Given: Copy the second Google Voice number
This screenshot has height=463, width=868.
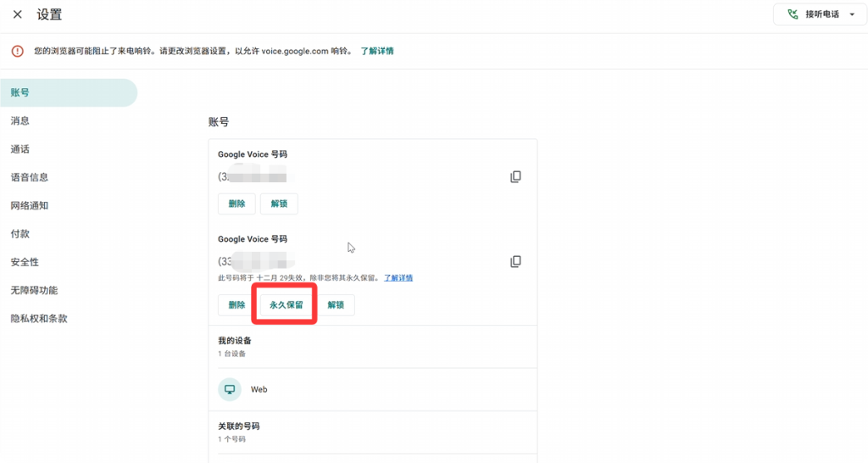Looking at the screenshot, I should tap(515, 261).
